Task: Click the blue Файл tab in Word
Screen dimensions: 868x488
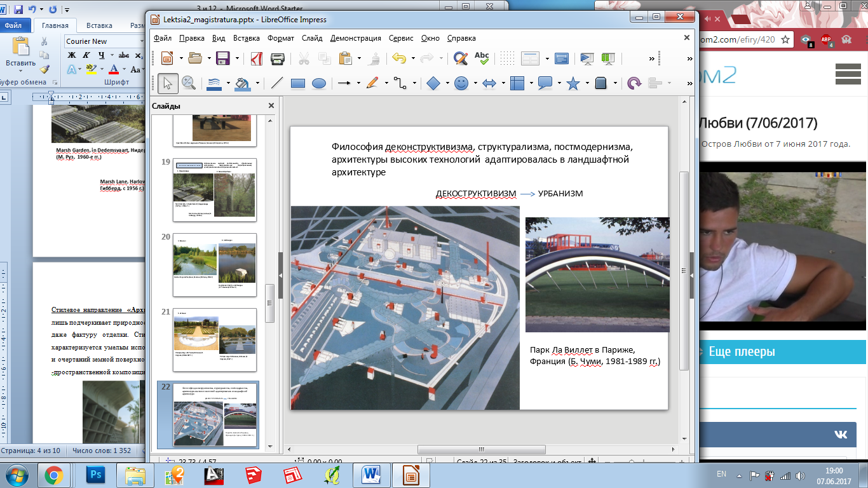Action: coord(14,25)
